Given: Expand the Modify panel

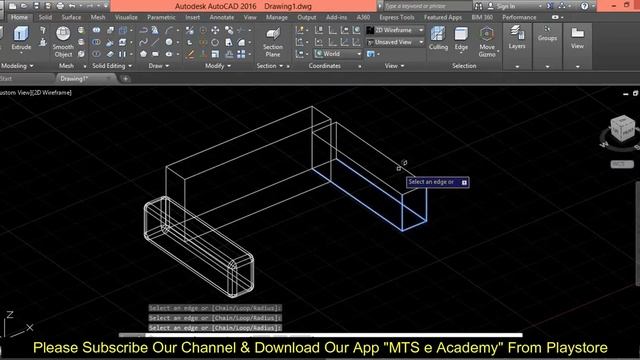Looking at the screenshot, I should tap(218, 66).
